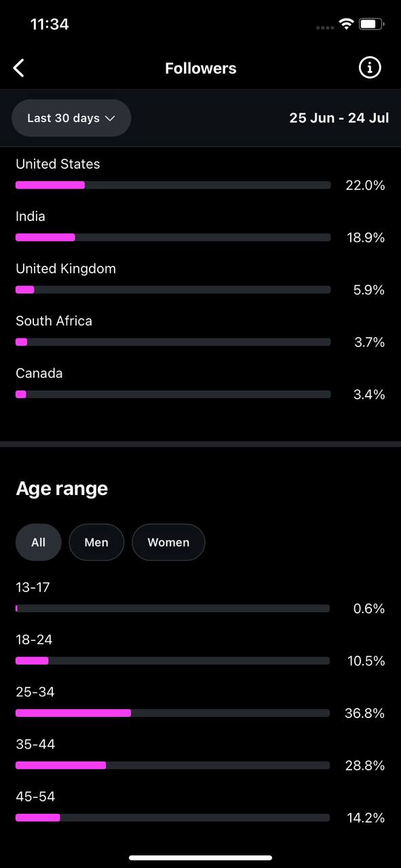401x868 pixels.
Task: Open the info icon in header
Action: [x=370, y=68]
